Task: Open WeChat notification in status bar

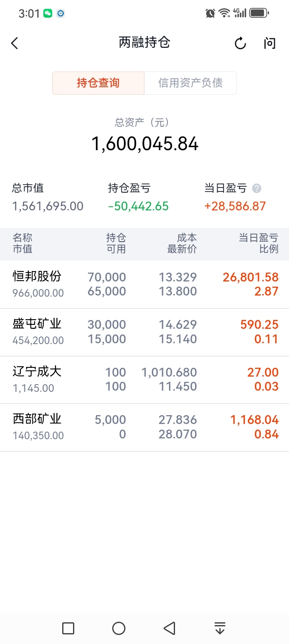Action: (48, 13)
